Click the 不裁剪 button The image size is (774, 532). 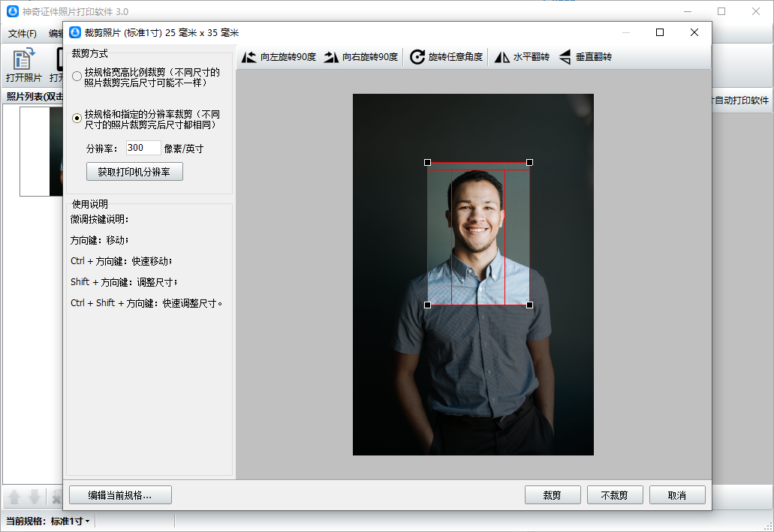(x=607, y=495)
